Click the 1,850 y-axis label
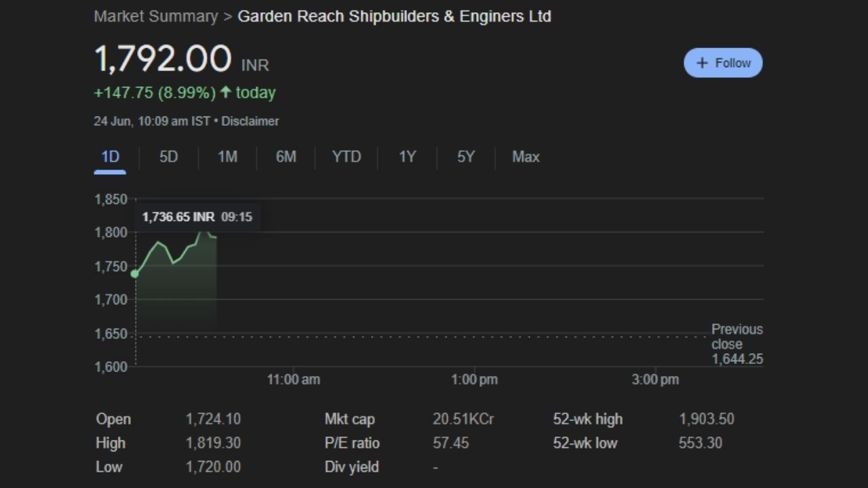The height and width of the screenshot is (488, 868). (x=111, y=199)
